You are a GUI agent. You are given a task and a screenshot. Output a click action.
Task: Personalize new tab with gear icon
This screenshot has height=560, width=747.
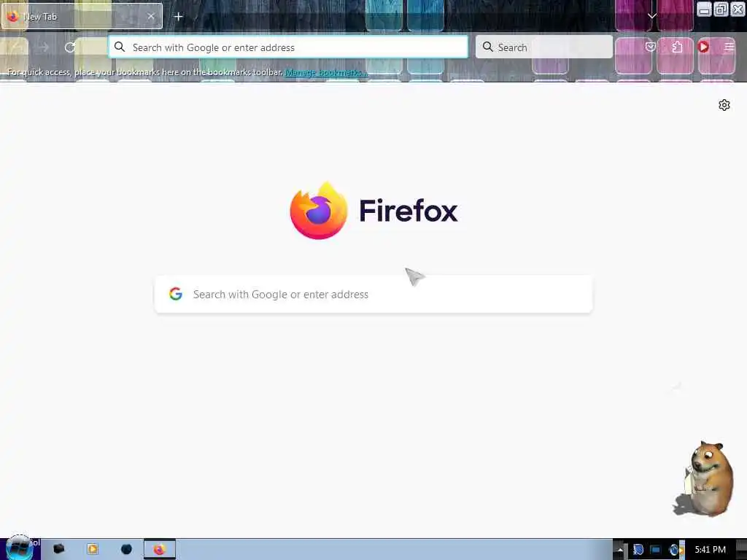coord(724,105)
